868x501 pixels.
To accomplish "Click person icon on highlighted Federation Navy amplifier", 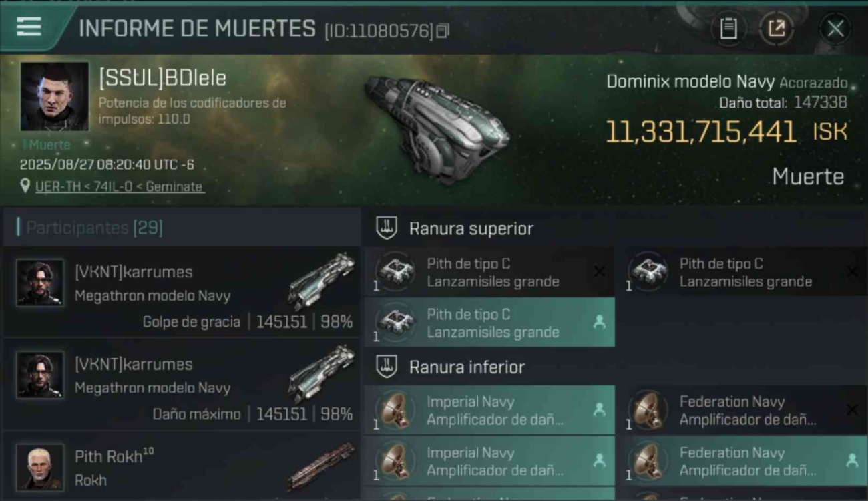I will (x=852, y=460).
